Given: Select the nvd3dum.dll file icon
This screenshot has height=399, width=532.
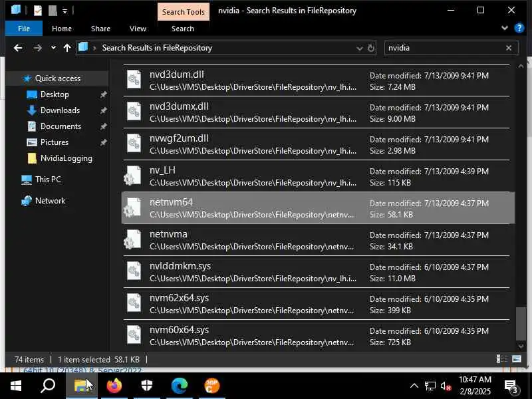Looking at the screenshot, I should 134,79.
